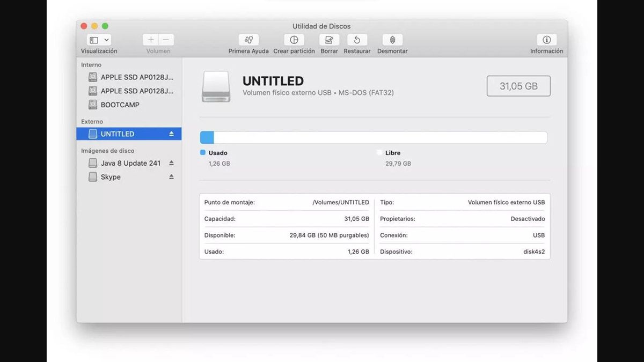Viewport: 644px width, 362px height.
Task: Click the remove volume minus button
Action: pyautogui.click(x=166, y=40)
